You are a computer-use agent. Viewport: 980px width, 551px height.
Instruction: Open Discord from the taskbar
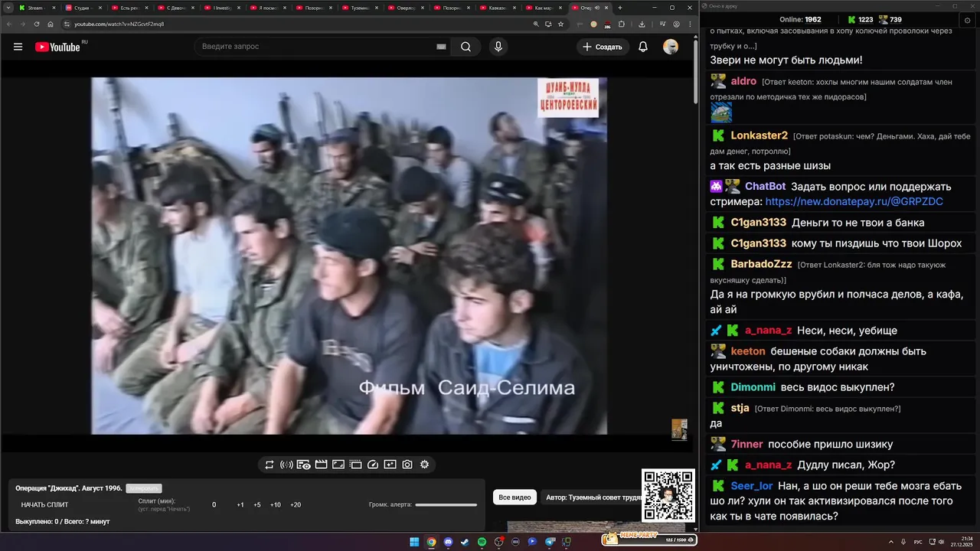click(448, 542)
